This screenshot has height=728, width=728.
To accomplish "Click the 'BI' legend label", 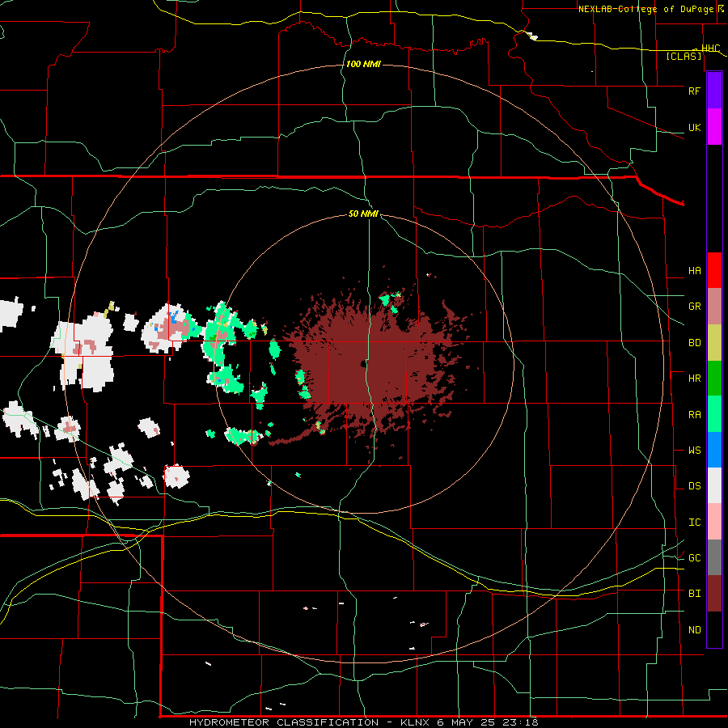I will (x=694, y=594).
